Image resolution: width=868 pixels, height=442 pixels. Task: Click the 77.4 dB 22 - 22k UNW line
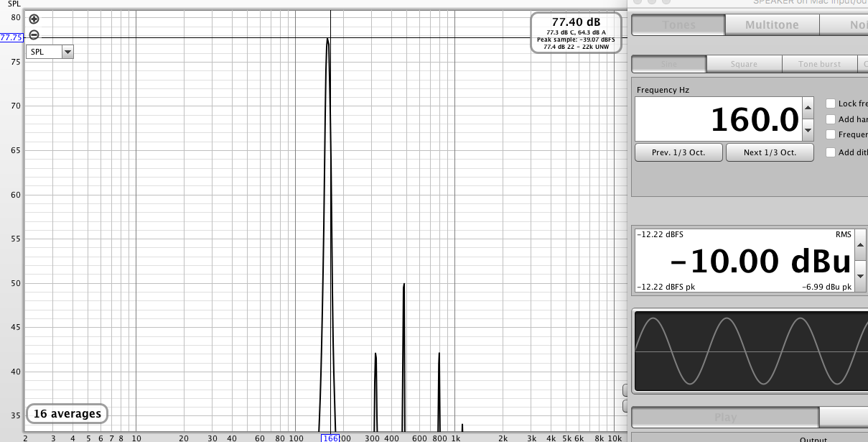[576, 47]
